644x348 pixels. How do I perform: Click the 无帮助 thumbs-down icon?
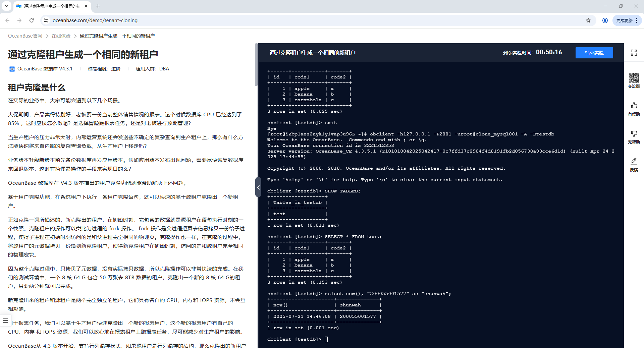pos(634,134)
